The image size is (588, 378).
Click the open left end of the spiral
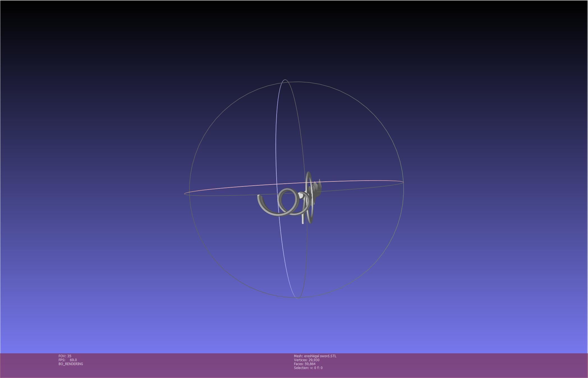(258, 196)
